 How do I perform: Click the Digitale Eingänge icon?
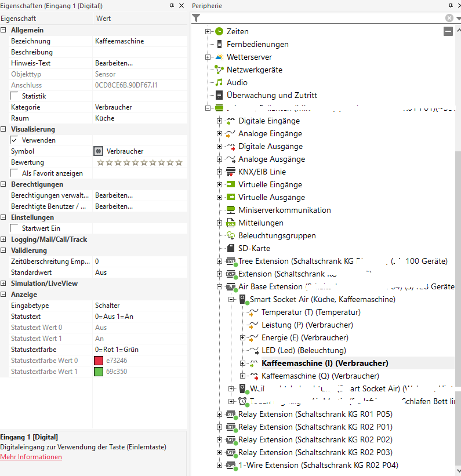click(x=231, y=121)
